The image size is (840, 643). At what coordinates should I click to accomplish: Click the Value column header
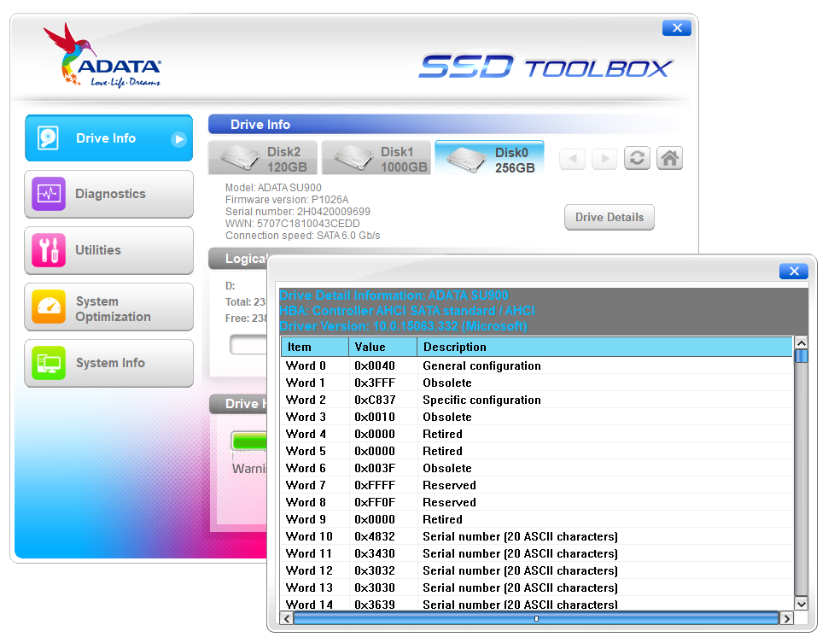point(383,348)
